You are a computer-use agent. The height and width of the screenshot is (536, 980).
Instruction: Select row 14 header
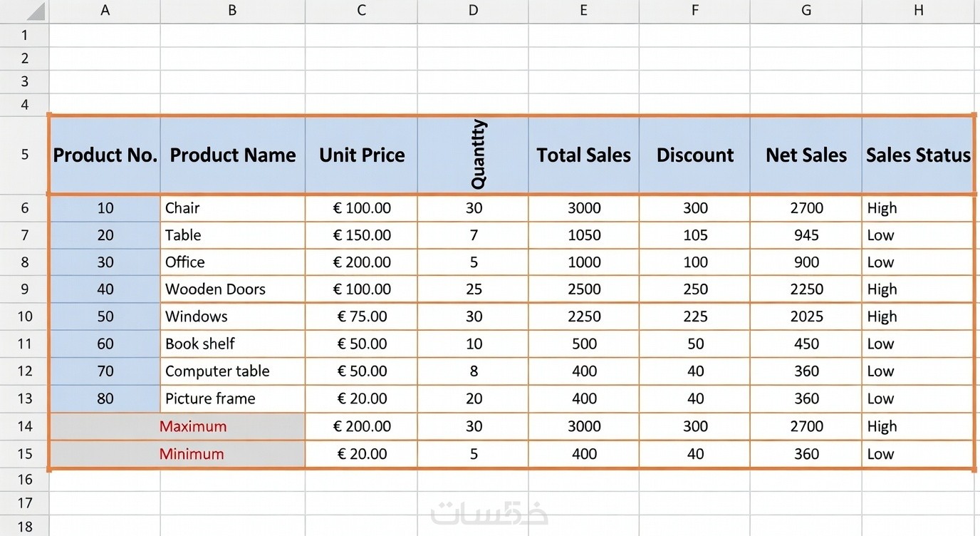coord(24,426)
